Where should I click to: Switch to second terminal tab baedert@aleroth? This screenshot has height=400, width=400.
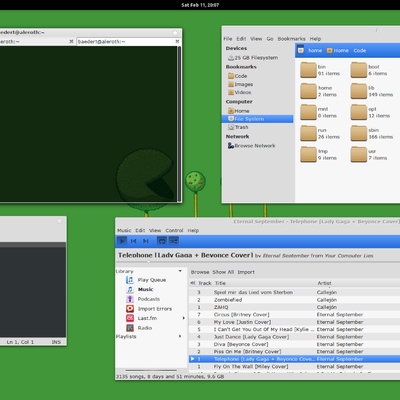pos(128,42)
